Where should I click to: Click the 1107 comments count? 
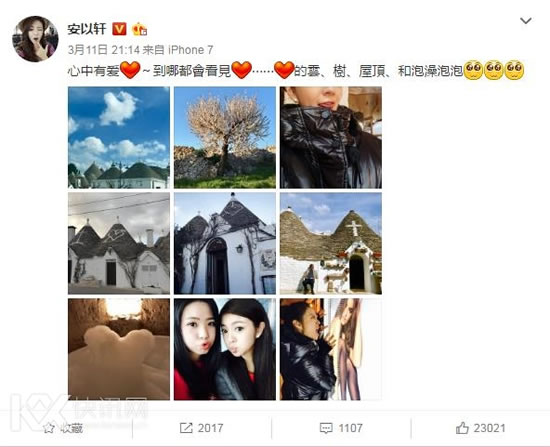pyautogui.click(x=350, y=428)
